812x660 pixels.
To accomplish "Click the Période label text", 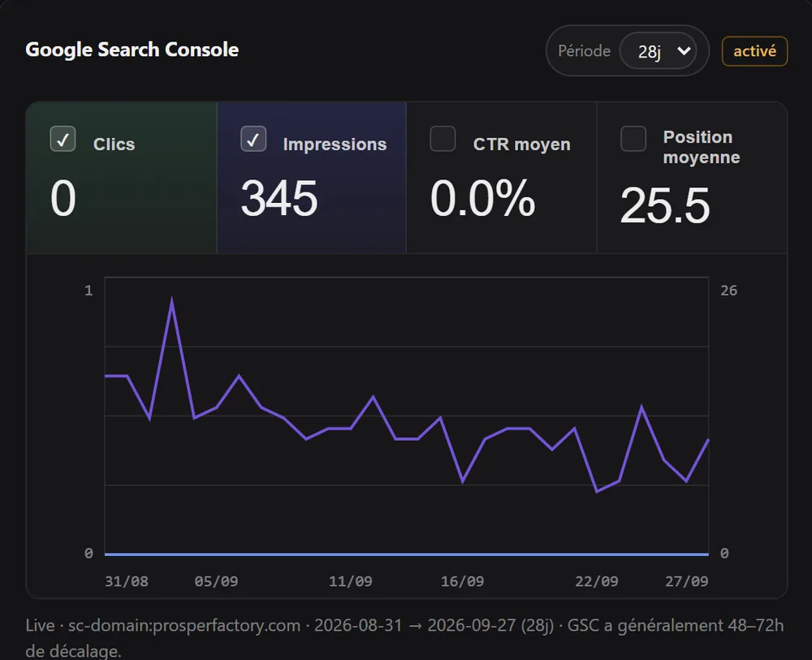I will (x=584, y=50).
